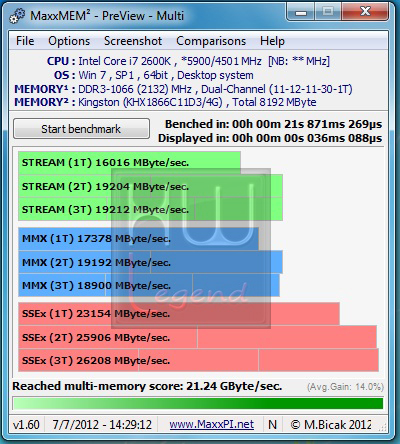The image size is (400, 444).
Task: Minimize the MaxxMEM window
Action: pyautogui.click(x=301, y=13)
